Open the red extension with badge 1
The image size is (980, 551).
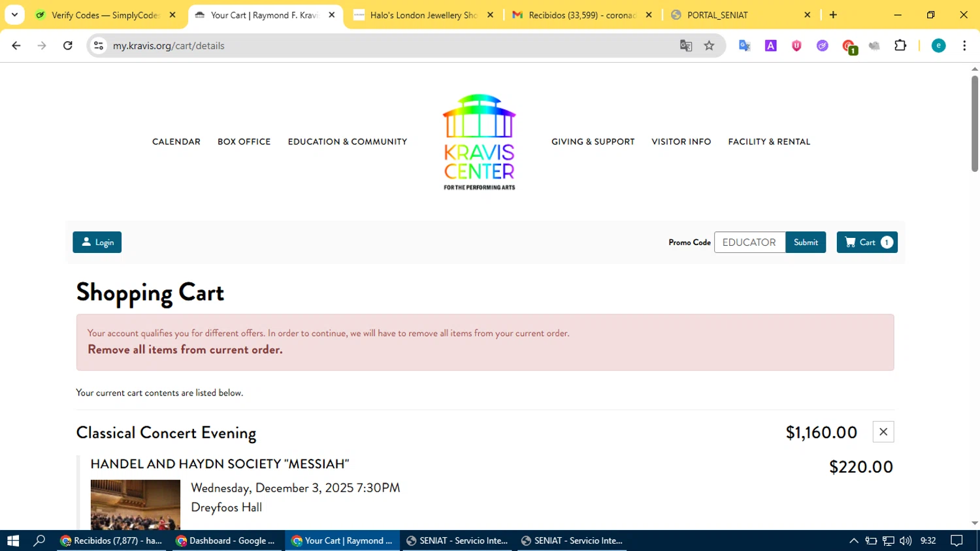click(849, 46)
